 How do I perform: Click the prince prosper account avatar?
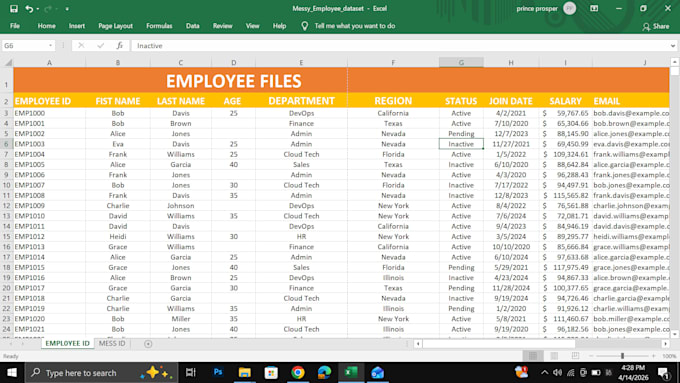pyautogui.click(x=569, y=9)
